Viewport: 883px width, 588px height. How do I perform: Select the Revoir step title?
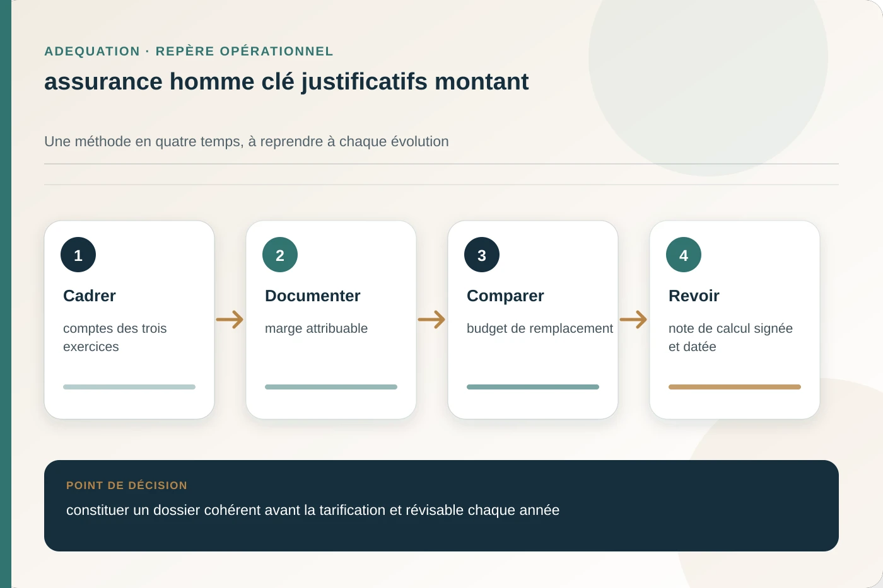(694, 296)
